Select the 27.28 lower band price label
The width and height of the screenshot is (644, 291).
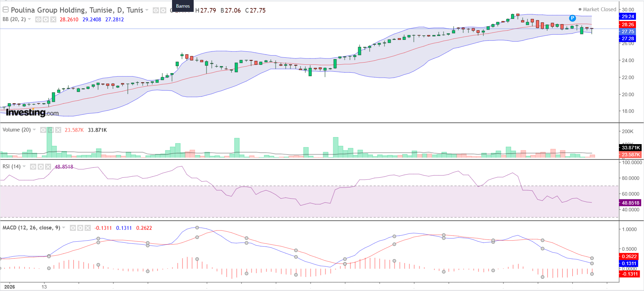[628, 38]
